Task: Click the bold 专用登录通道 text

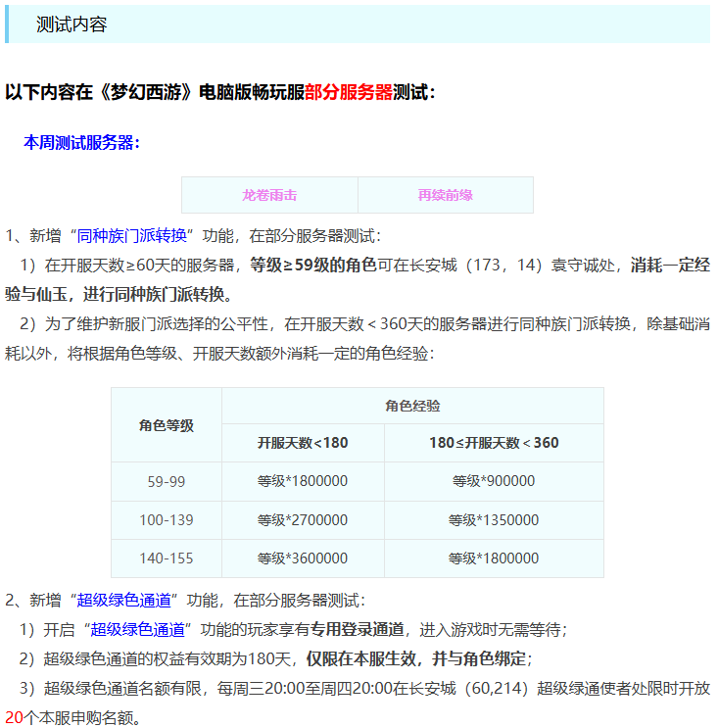Action: point(357,630)
